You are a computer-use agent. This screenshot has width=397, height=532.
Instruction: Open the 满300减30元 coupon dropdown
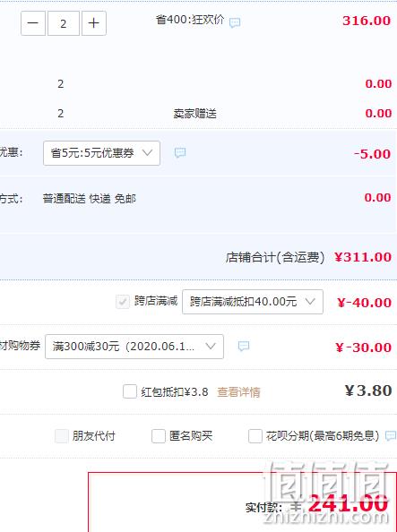[134, 347]
